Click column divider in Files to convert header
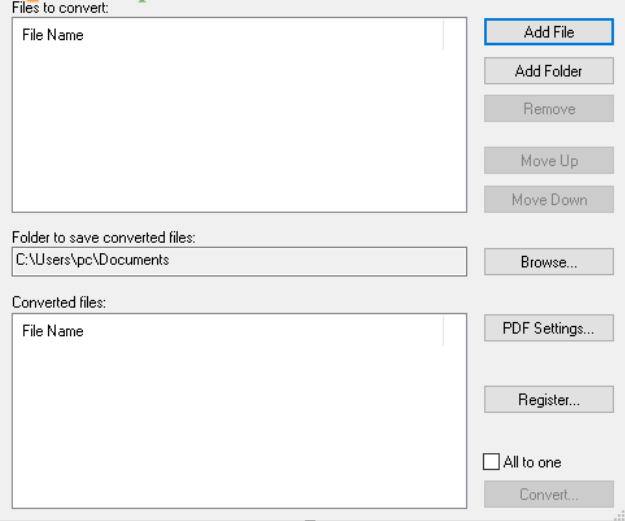Image resolution: width=625 pixels, height=521 pixels. [443, 35]
